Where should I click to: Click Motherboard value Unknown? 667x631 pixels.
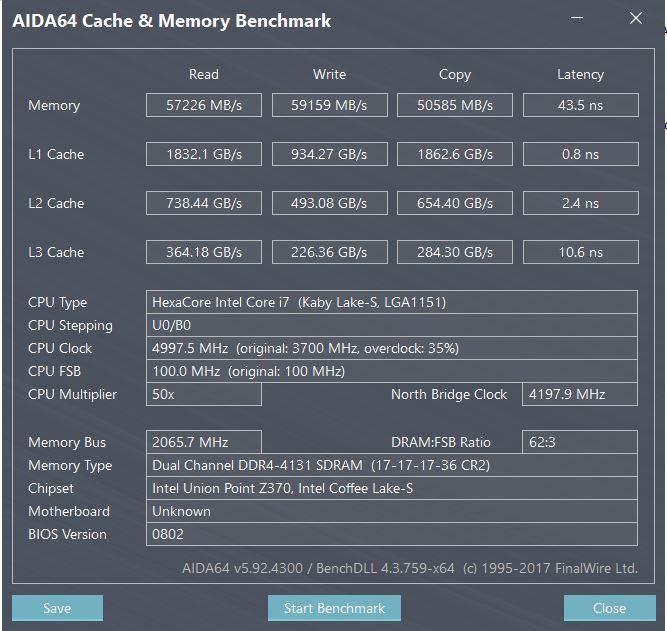click(392, 511)
